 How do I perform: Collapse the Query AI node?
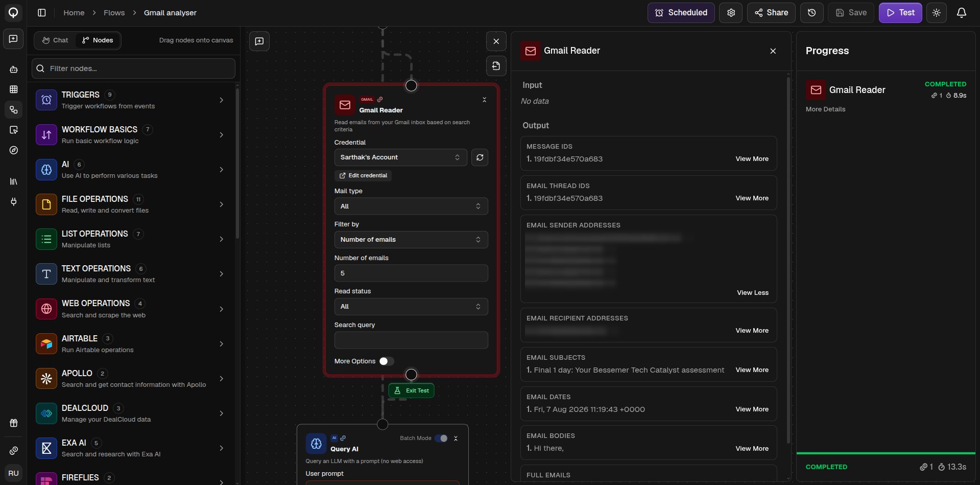(456, 438)
